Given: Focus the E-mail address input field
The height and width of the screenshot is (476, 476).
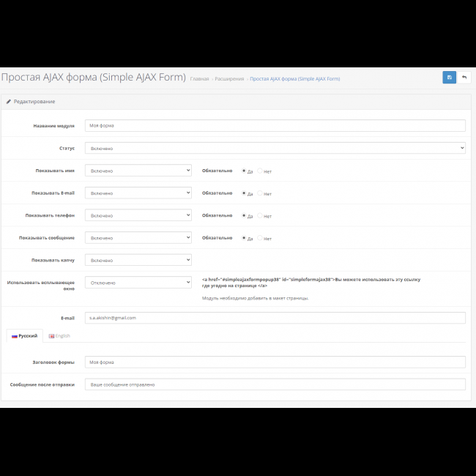Looking at the screenshot, I should (x=275, y=318).
